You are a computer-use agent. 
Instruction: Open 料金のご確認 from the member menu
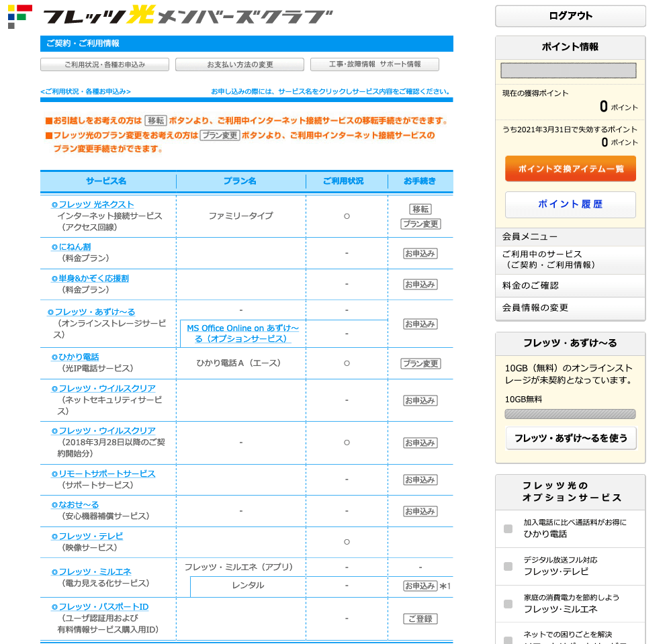click(x=570, y=286)
